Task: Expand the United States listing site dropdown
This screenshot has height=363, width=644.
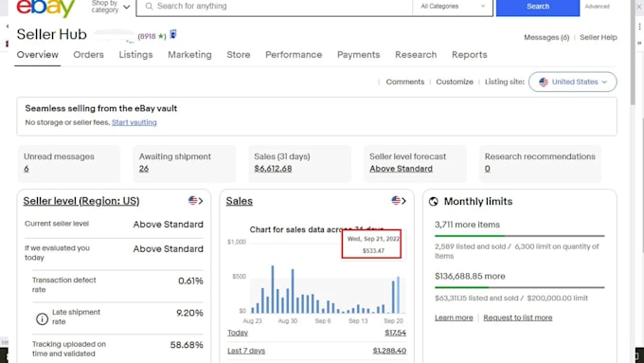Action: [x=573, y=82]
